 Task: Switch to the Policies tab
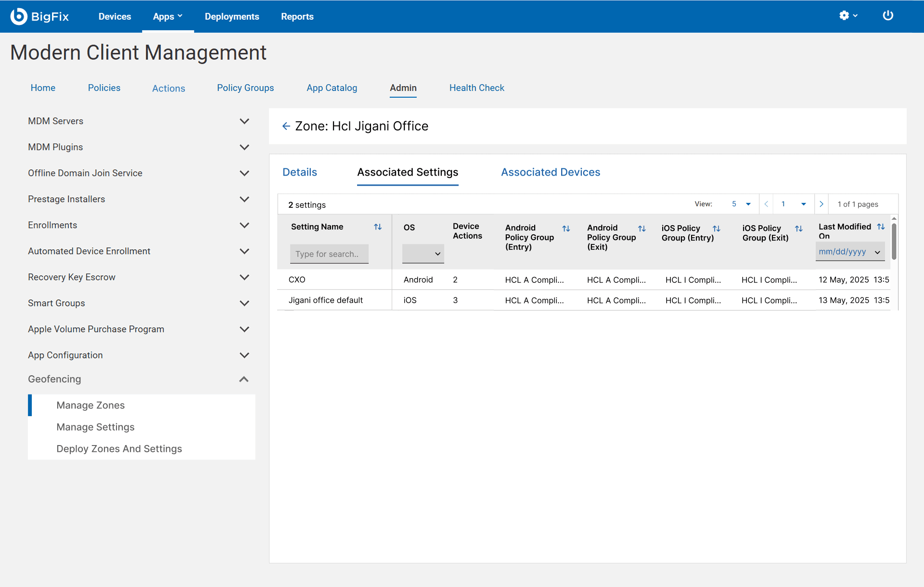coord(104,88)
